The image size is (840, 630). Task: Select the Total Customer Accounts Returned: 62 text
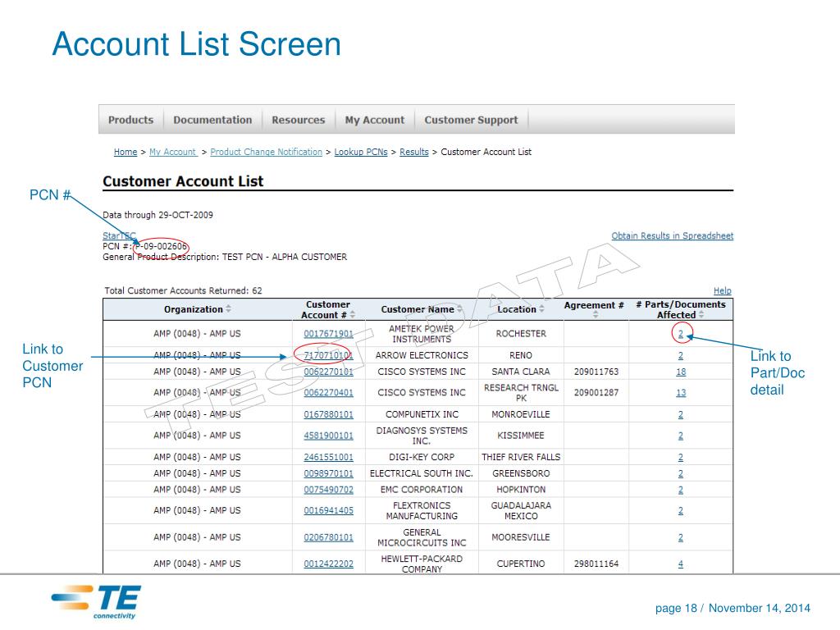click(x=183, y=291)
